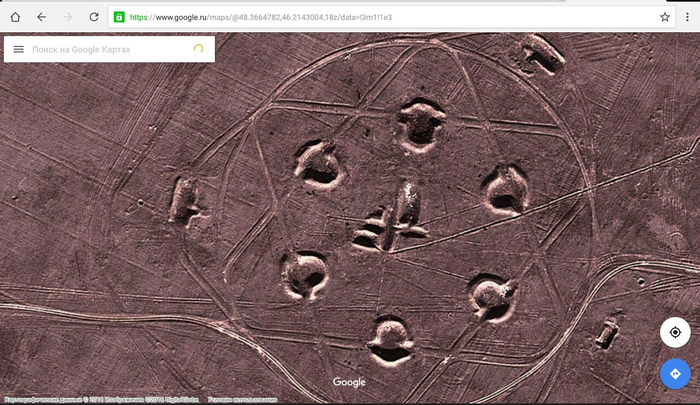Open the 'Условия использования' terms link
Screen dimensions: 700x405
[243, 400]
